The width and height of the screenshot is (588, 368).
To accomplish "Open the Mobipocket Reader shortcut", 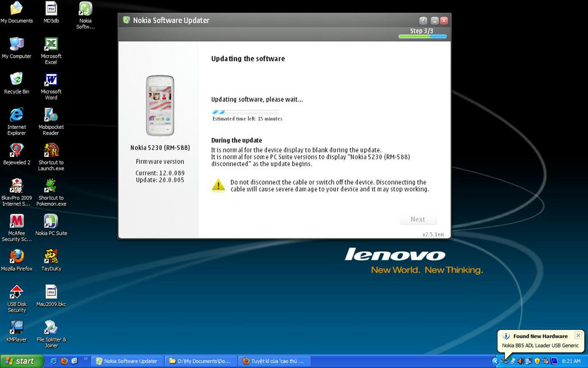I will [51, 116].
